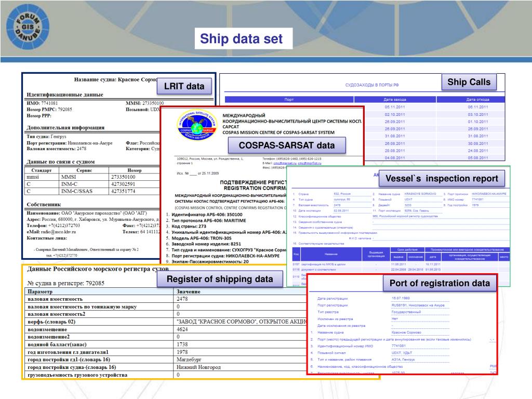Click the 'Port of registration data' label
The height and width of the screenshot is (399, 532).
pos(440,283)
